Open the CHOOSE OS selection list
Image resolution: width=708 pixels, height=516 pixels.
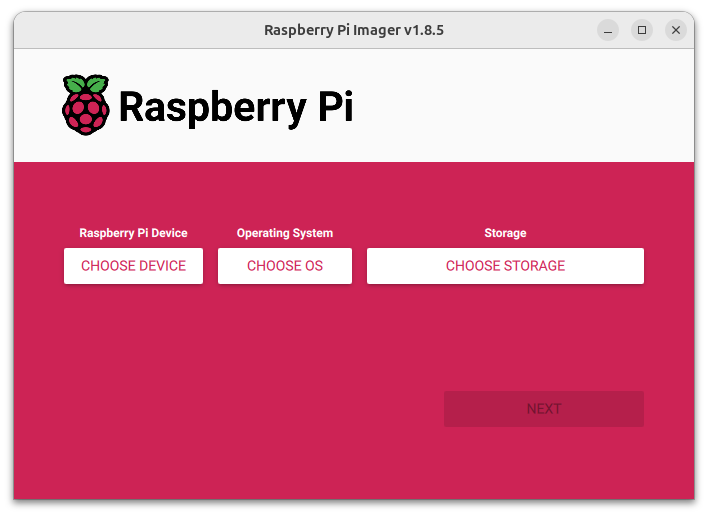pos(285,266)
